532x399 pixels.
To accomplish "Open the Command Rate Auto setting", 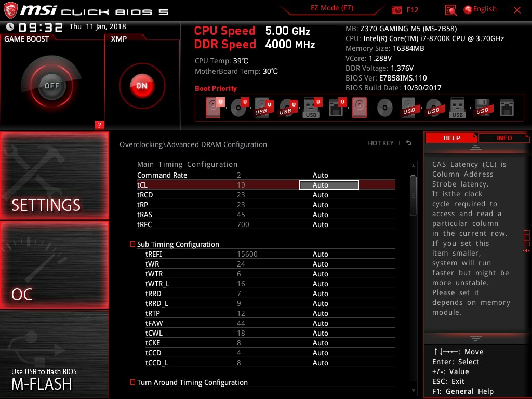I will tap(320, 175).
